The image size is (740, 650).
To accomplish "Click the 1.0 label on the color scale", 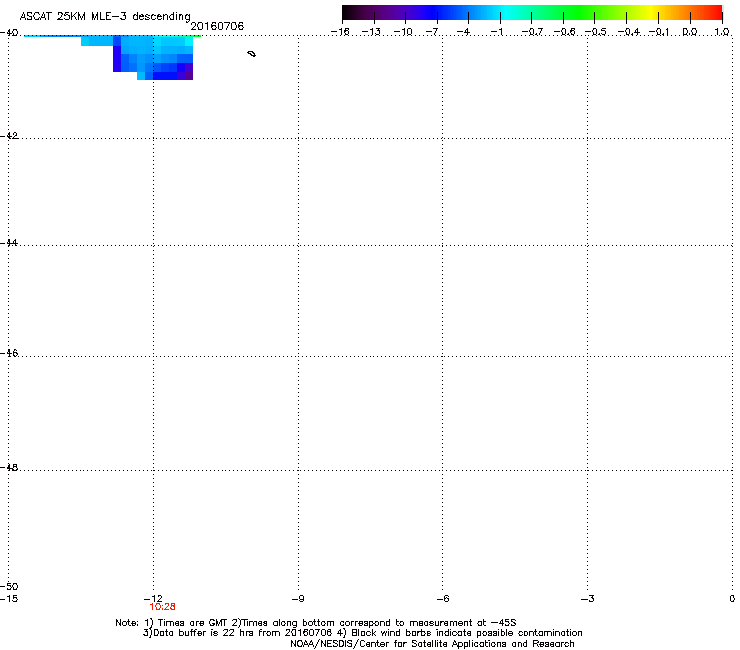I will coord(722,32).
